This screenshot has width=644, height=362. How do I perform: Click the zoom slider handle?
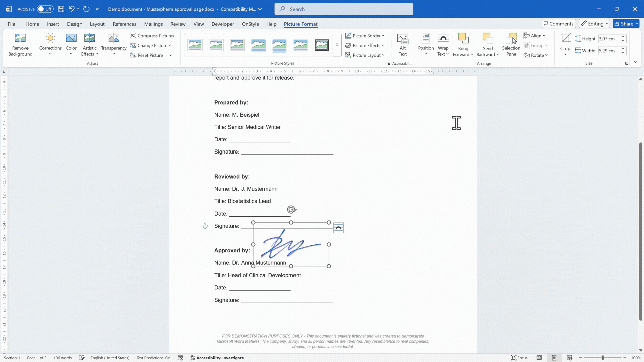point(603,358)
